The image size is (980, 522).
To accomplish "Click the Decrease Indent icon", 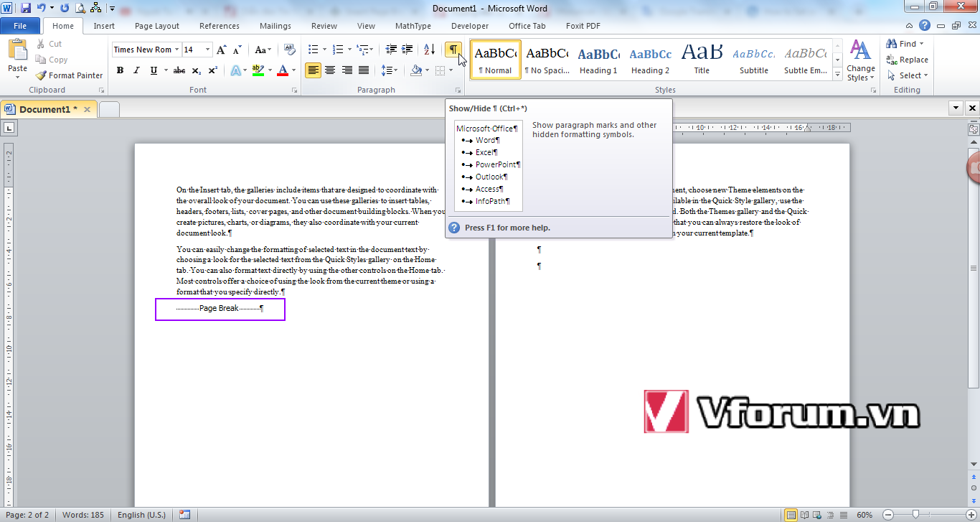I will pos(391,50).
